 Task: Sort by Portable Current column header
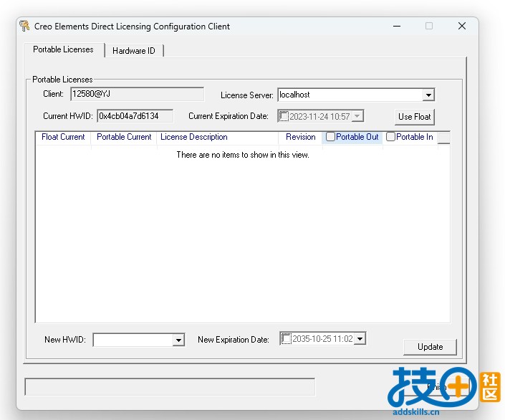coord(124,137)
